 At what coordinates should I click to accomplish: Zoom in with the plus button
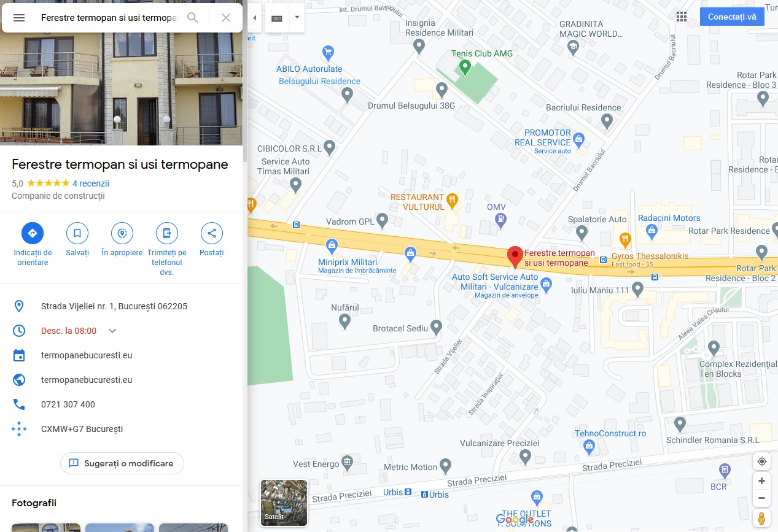click(762, 481)
